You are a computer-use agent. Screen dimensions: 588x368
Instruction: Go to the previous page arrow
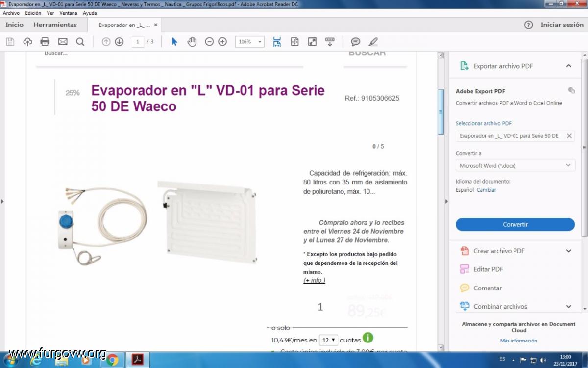click(106, 42)
